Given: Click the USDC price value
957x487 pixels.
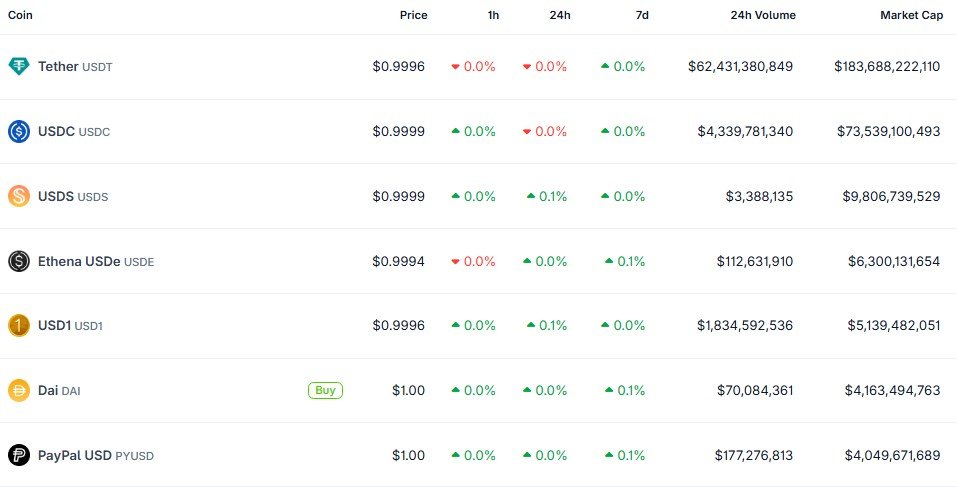Looking at the screenshot, I should click(398, 131).
